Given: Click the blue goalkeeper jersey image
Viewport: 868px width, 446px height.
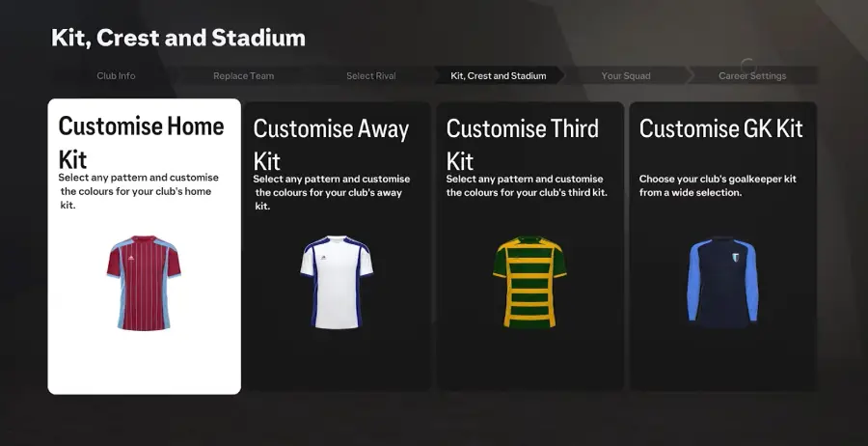Looking at the screenshot, I should pyautogui.click(x=721, y=282).
